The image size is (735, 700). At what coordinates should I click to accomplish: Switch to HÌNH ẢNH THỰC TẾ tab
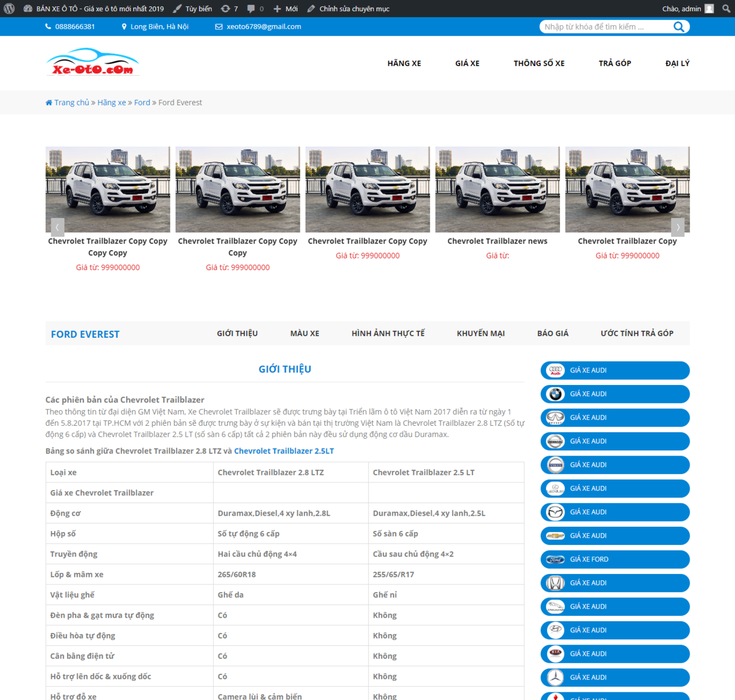pyautogui.click(x=388, y=334)
